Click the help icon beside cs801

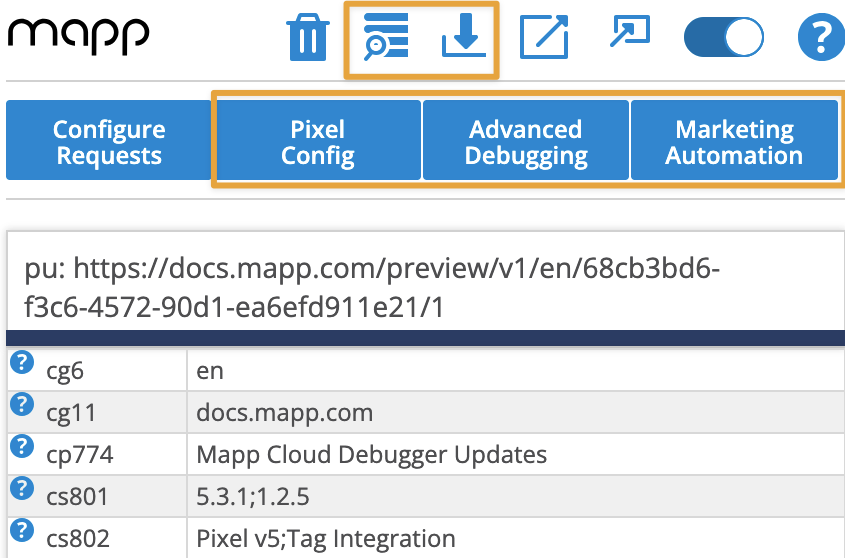point(22,488)
